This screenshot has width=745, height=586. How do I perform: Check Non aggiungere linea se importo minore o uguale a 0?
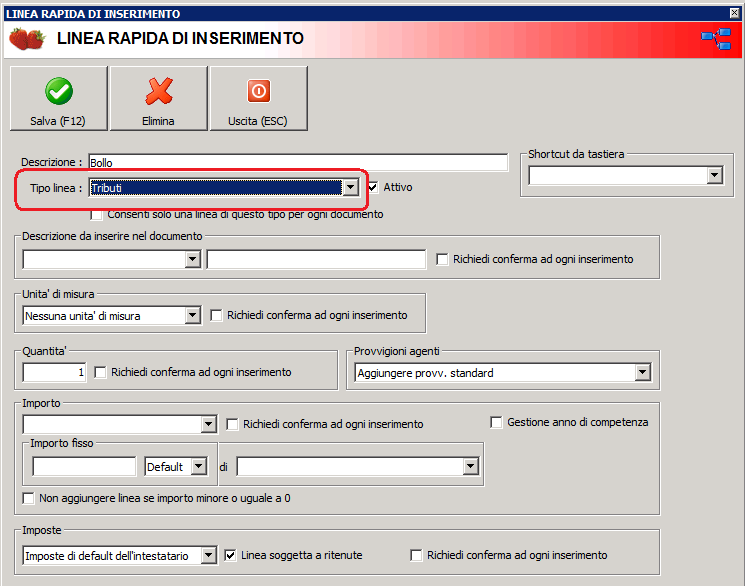[29, 498]
